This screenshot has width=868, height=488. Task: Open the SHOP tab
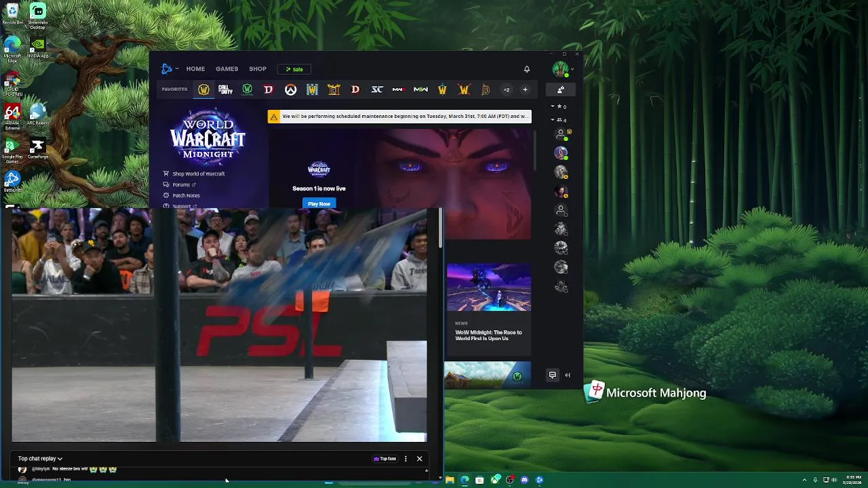pyautogui.click(x=258, y=69)
